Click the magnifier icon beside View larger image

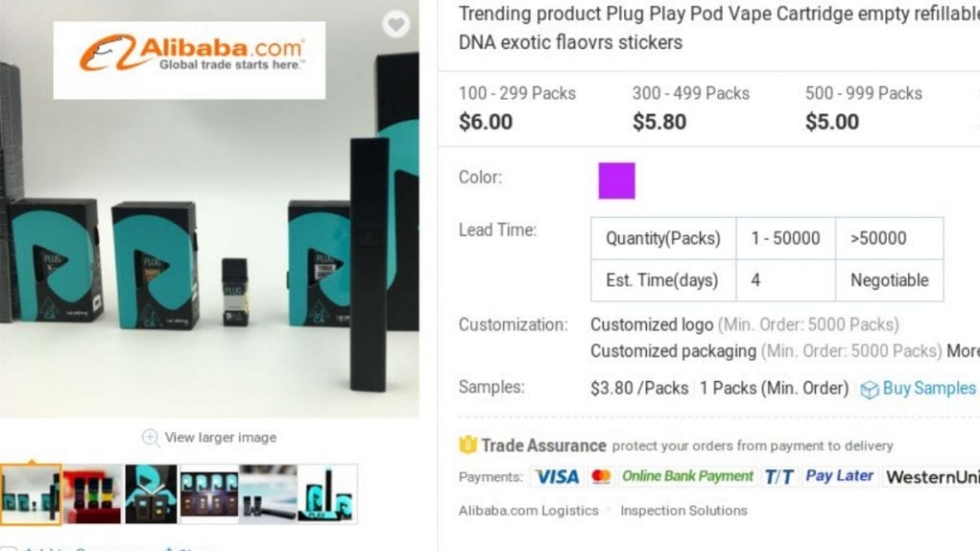151,438
